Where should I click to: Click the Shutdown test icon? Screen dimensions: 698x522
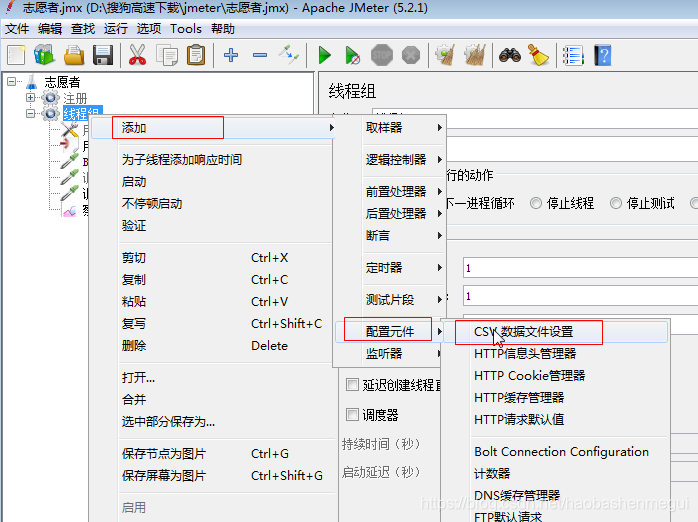pyautogui.click(x=410, y=55)
